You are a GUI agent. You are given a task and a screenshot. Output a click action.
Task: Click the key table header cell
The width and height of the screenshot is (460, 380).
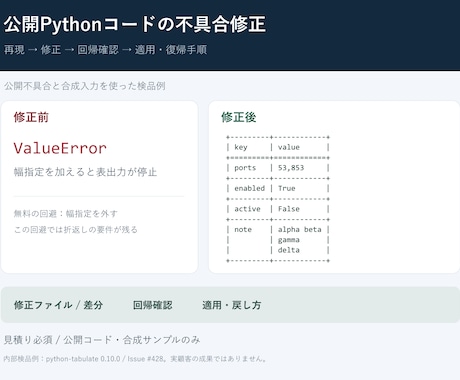pyautogui.click(x=241, y=147)
